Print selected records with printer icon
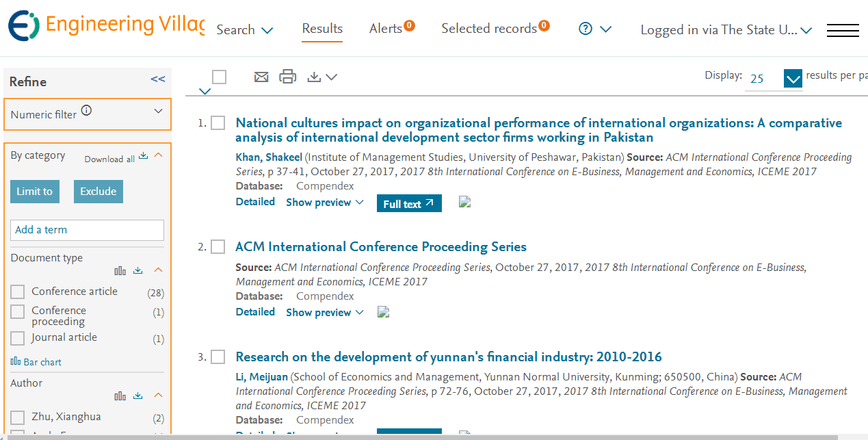Viewport: 868px width, 440px height. coord(288,77)
